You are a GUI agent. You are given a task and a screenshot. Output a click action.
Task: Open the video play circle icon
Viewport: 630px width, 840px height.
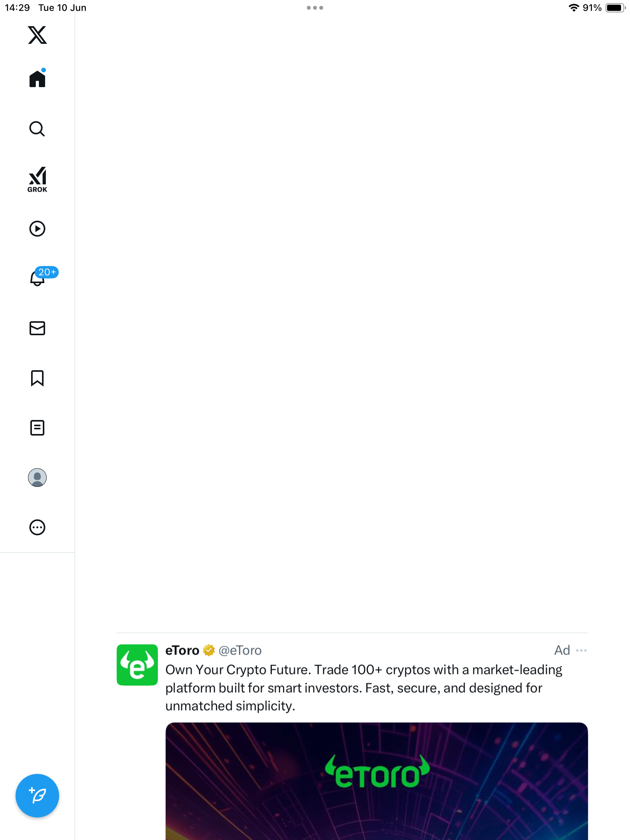tap(37, 229)
